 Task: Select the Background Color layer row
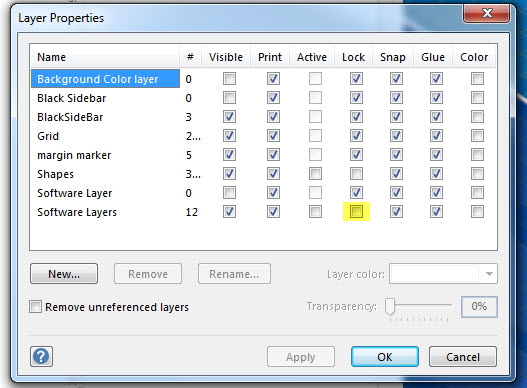point(106,79)
